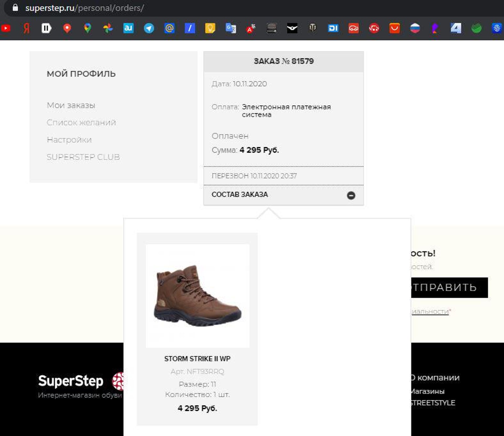Open the Google Keep lightbulb bookmark

tap(210, 28)
